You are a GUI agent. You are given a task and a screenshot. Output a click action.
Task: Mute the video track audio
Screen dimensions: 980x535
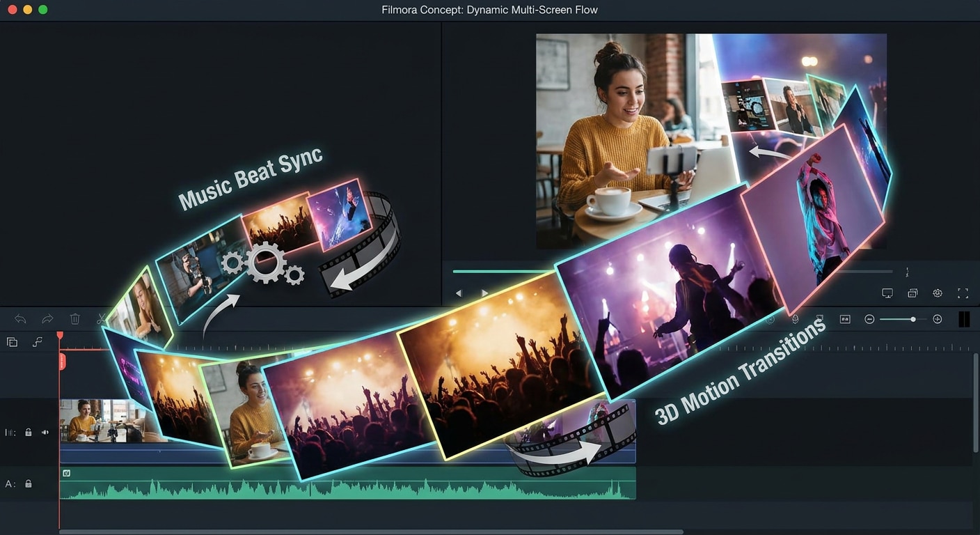coord(45,433)
